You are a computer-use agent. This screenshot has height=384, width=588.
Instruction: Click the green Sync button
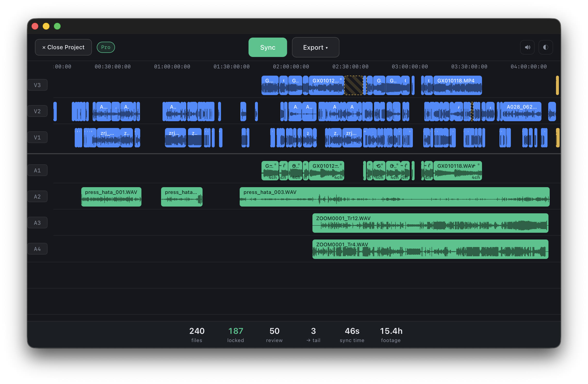point(268,48)
